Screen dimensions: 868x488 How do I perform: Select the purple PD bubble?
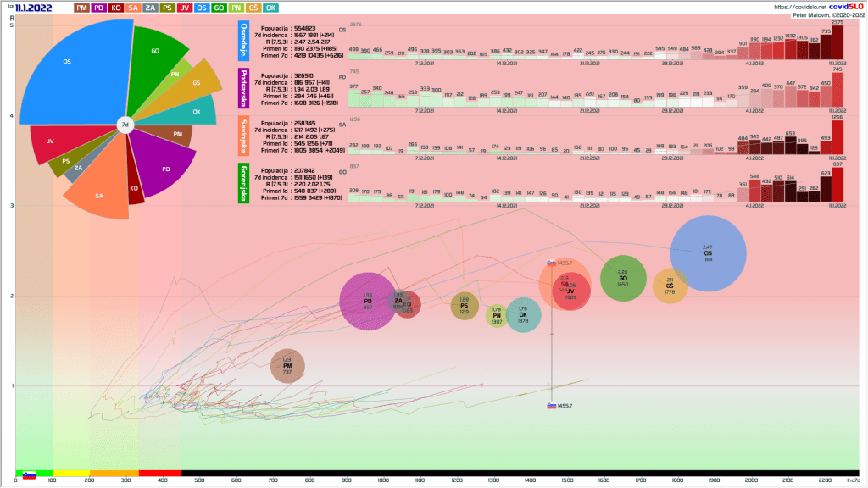coord(368,302)
